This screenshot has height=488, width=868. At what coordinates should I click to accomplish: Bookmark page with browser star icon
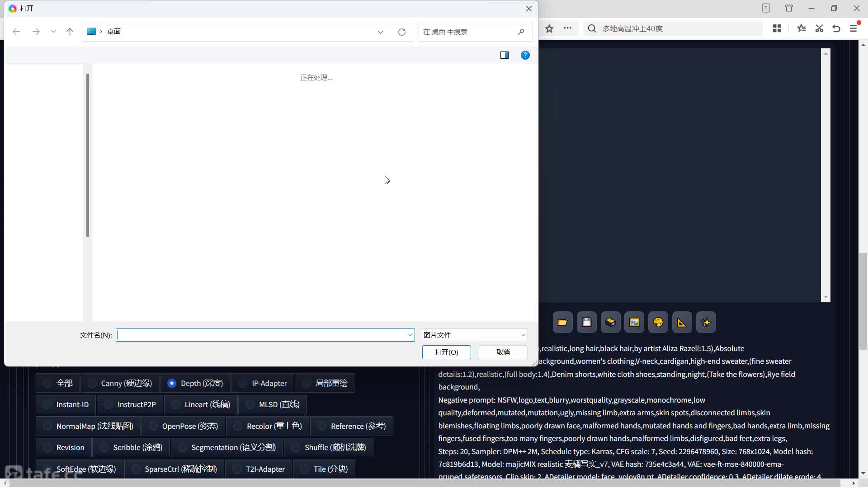pos(549,29)
